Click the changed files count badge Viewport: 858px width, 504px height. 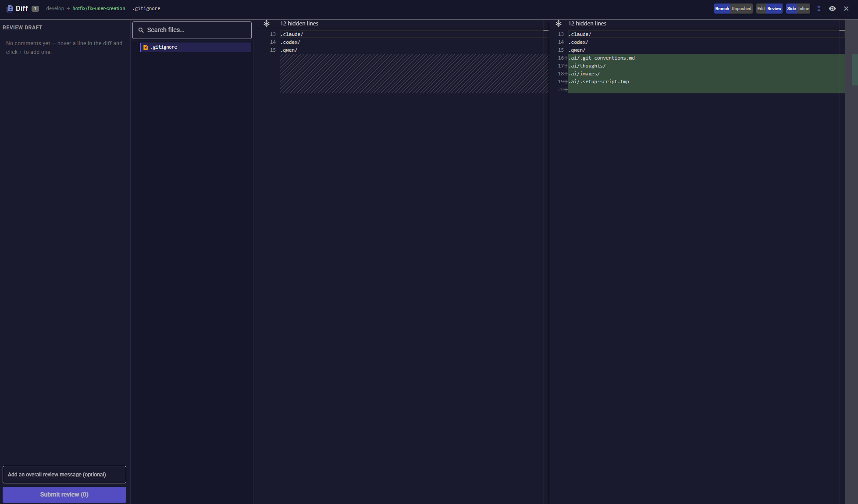[35, 9]
